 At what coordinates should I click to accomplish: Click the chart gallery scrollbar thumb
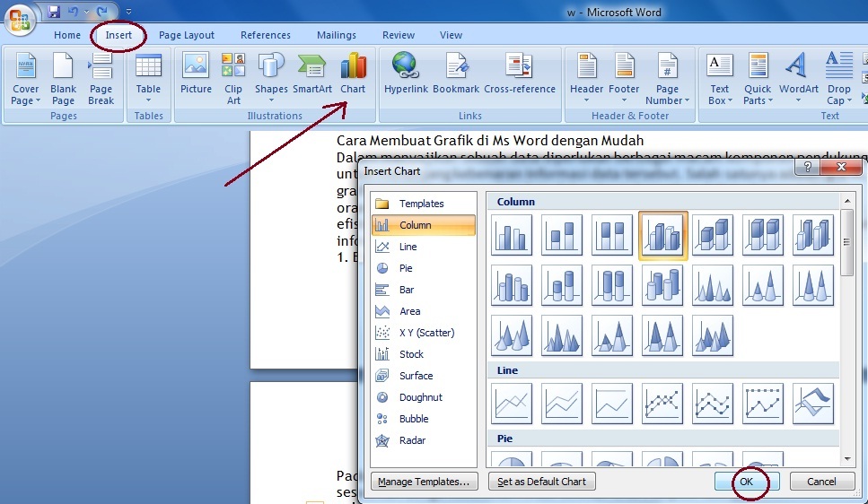(847, 242)
